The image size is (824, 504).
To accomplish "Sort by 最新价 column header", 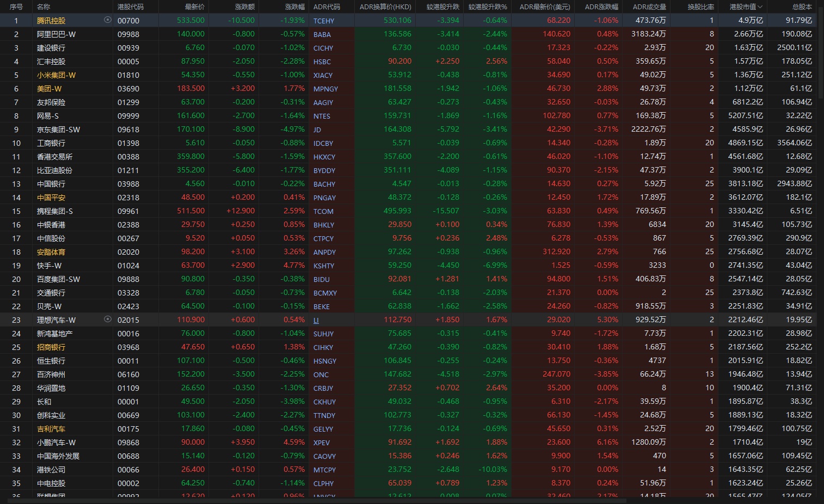I will (x=194, y=7).
